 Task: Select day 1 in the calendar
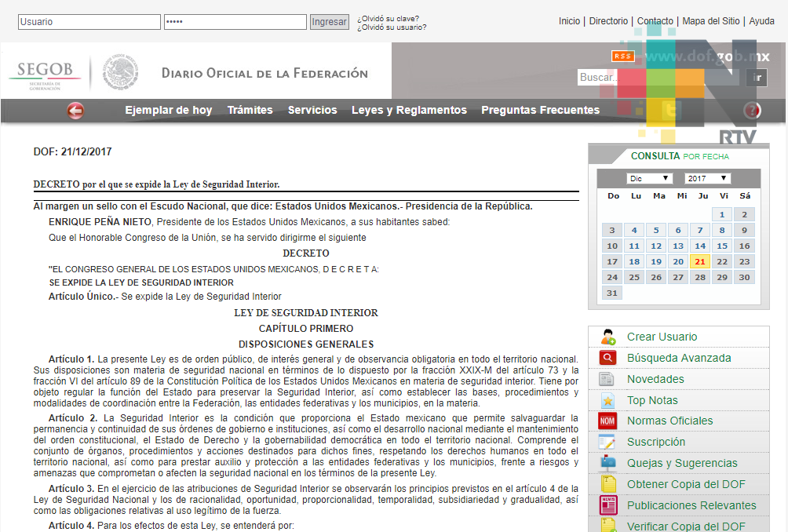[x=722, y=214]
